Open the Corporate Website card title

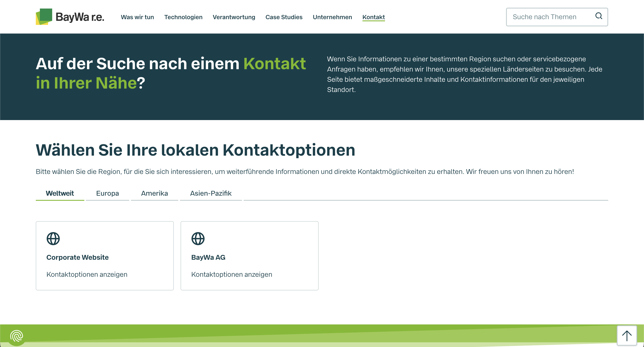78,257
